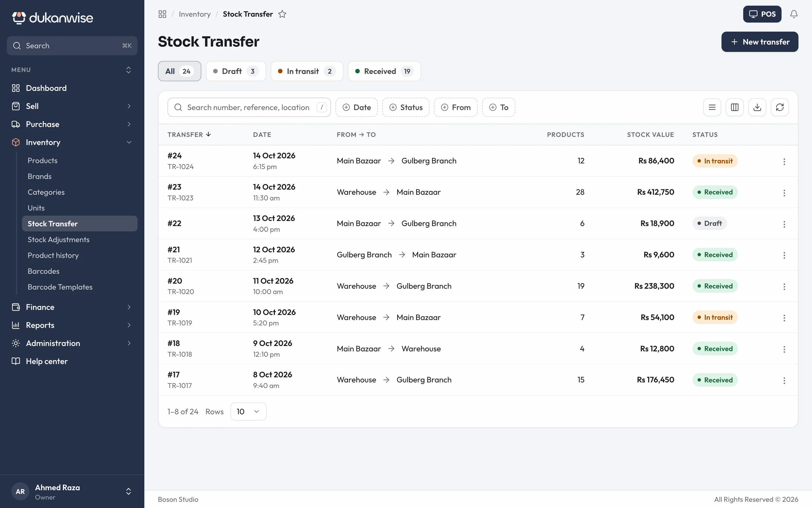Download the transfers export
This screenshot has height=508, width=812.
757,107
